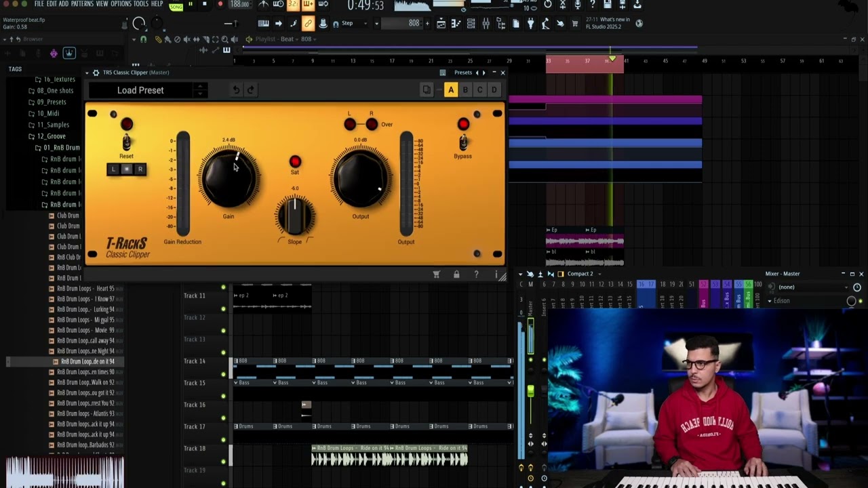Stop playback with the stop button

tap(204, 4)
